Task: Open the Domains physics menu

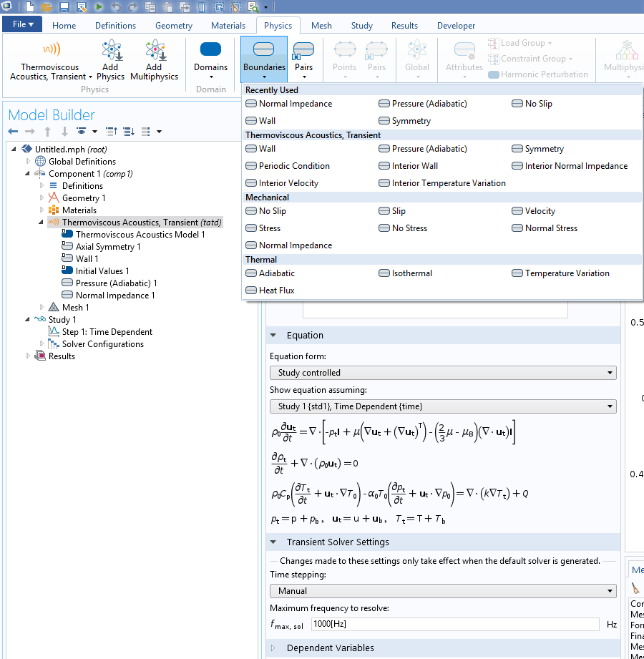Action: click(x=210, y=59)
